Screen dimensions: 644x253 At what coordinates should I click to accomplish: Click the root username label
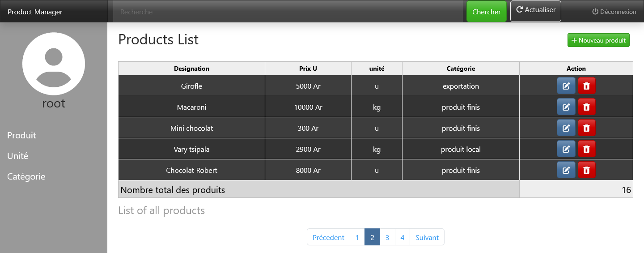[54, 103]
